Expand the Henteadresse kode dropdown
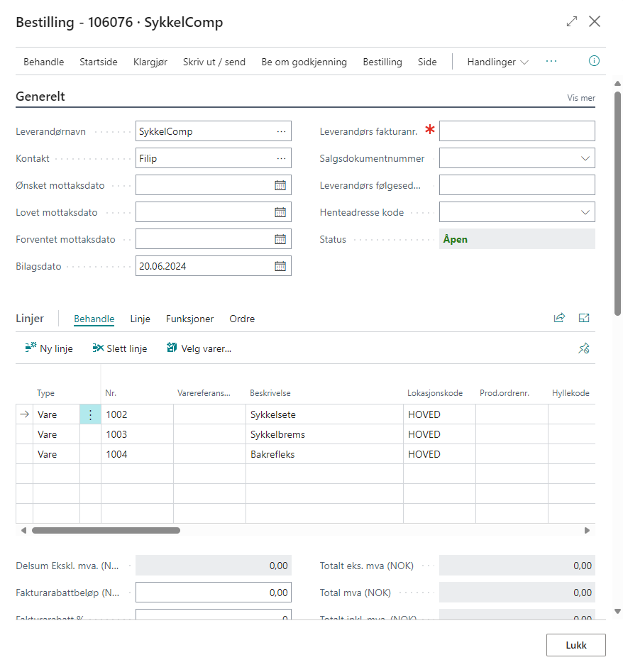The height and width of the screenshot is (672, 623). (585, 212)
